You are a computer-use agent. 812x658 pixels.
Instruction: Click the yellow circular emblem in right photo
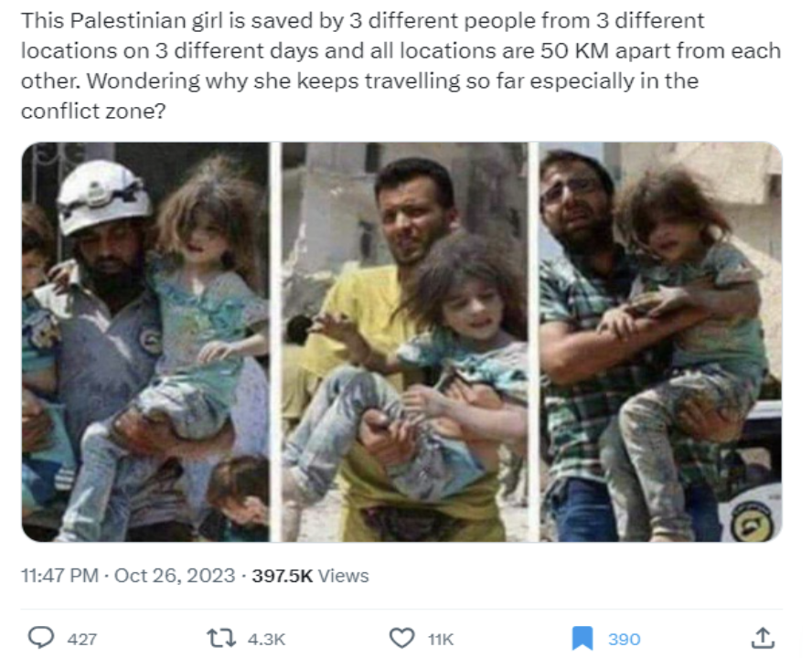tap(752, 520)
